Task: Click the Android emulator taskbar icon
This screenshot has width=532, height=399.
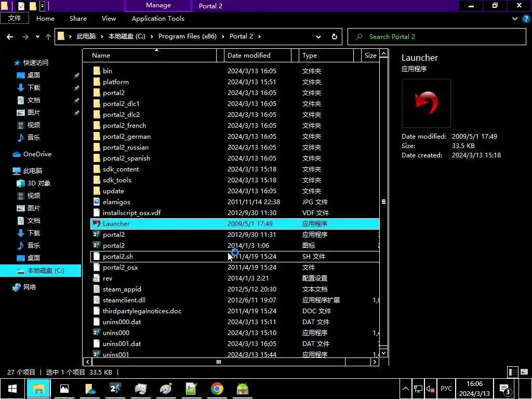Action: [243, 389]
